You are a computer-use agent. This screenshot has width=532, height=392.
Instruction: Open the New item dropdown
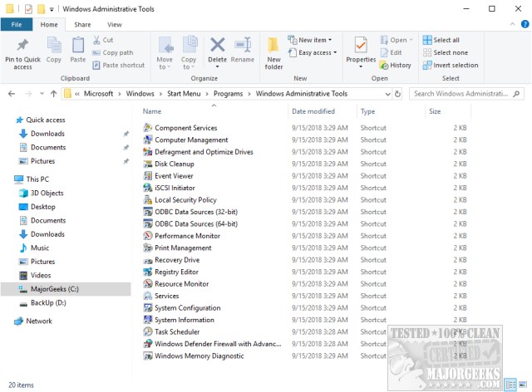point(330,40)
